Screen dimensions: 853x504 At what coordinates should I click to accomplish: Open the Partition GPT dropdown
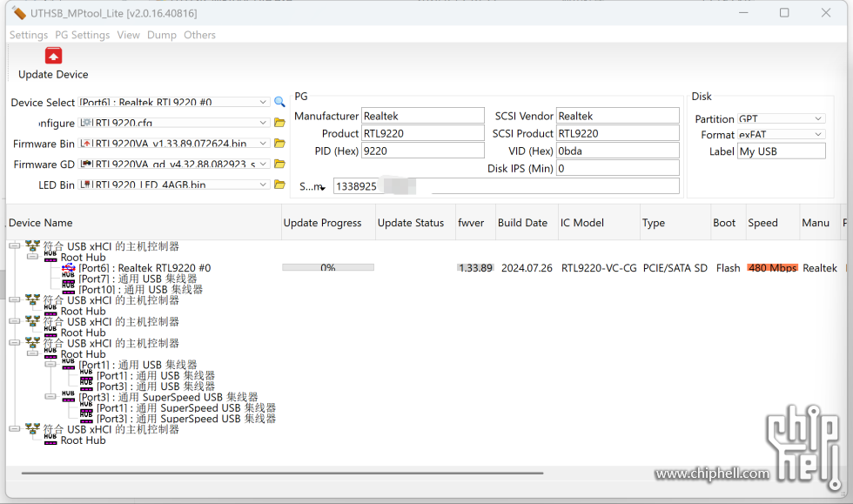pos(818,118)
